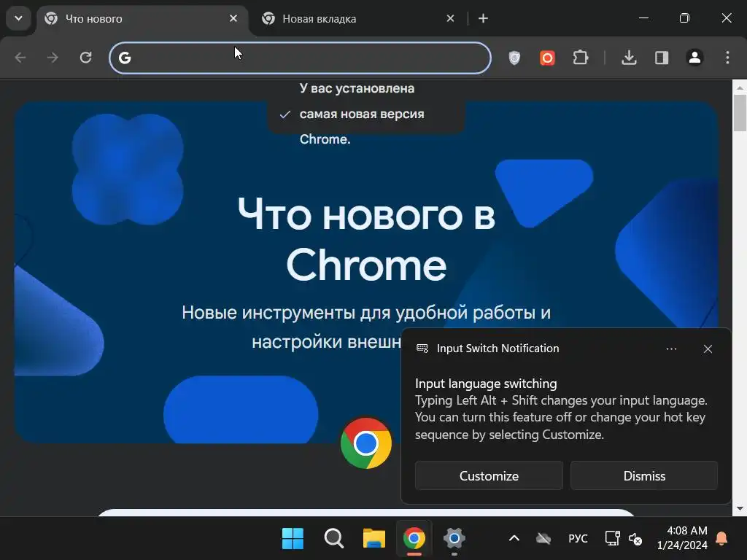Open the orange recorder extension icon
The height and width of the screenshot is (560, 747).
pos(547,58)
